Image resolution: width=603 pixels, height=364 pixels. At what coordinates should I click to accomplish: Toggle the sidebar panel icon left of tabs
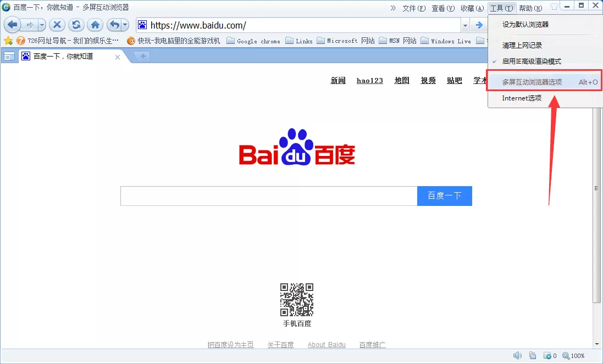[x=9, y=57]
